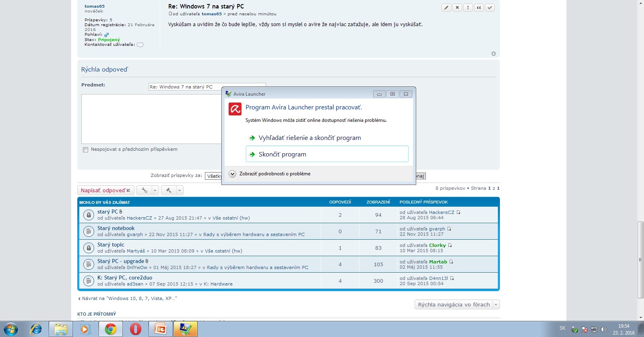The height and width of the screenshot is (337, 644).
Task: Open Opera browser from the taskbar
Action: pyautogui.click(x=136, y=329)
